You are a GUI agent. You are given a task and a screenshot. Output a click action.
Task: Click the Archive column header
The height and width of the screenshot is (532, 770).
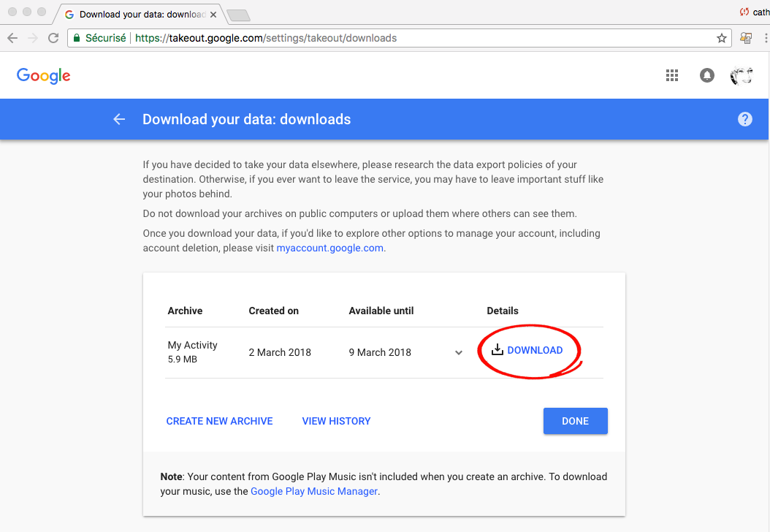[185, 311]
